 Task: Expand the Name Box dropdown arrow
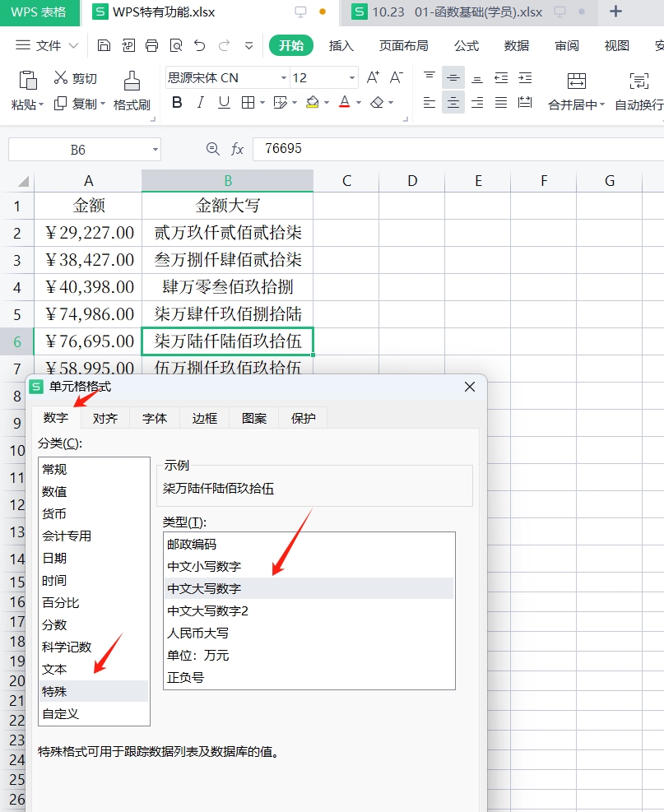155,150
